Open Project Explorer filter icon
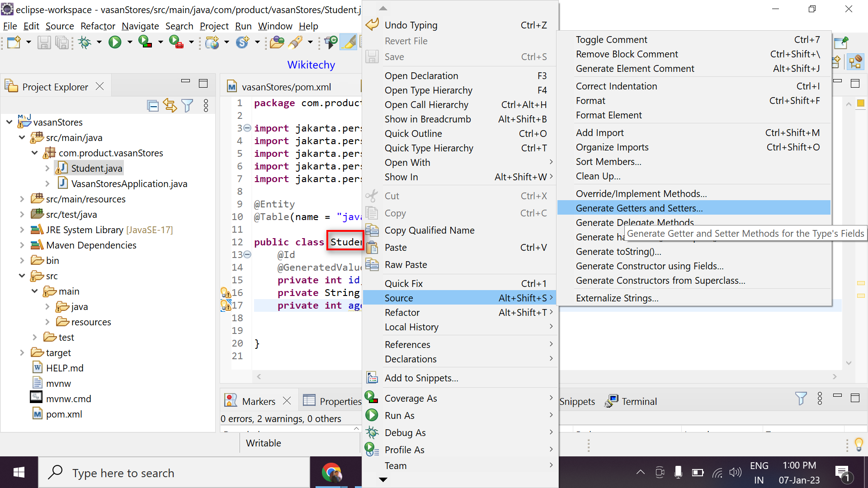The width and height of the screenshot is (868, 488). pos(187,106)
